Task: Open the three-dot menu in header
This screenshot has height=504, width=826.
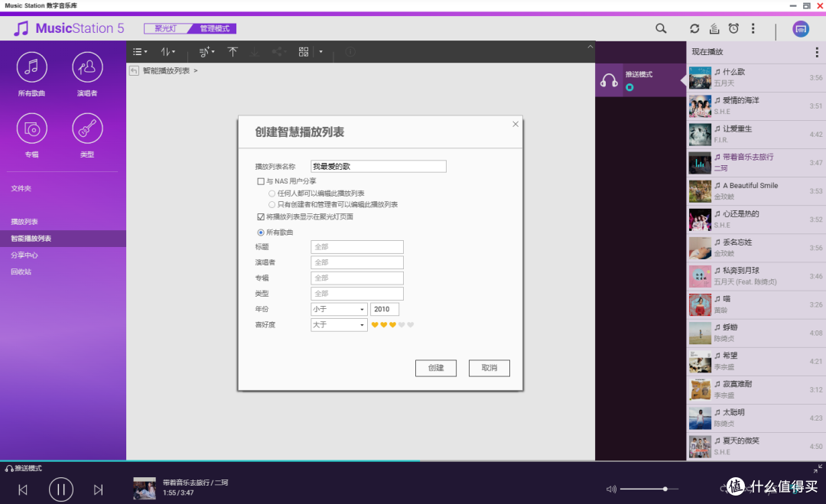Action: pos(753,28)
